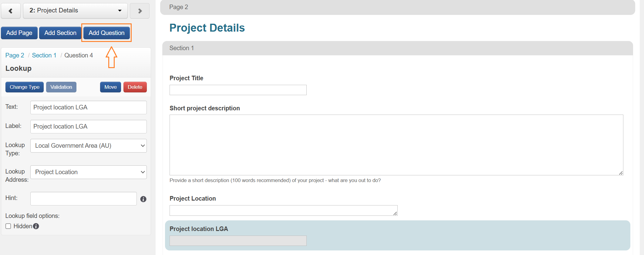Open Validation settings for question
The height and width of the screenshot is (255, 644).
click(x=61, y=87)
